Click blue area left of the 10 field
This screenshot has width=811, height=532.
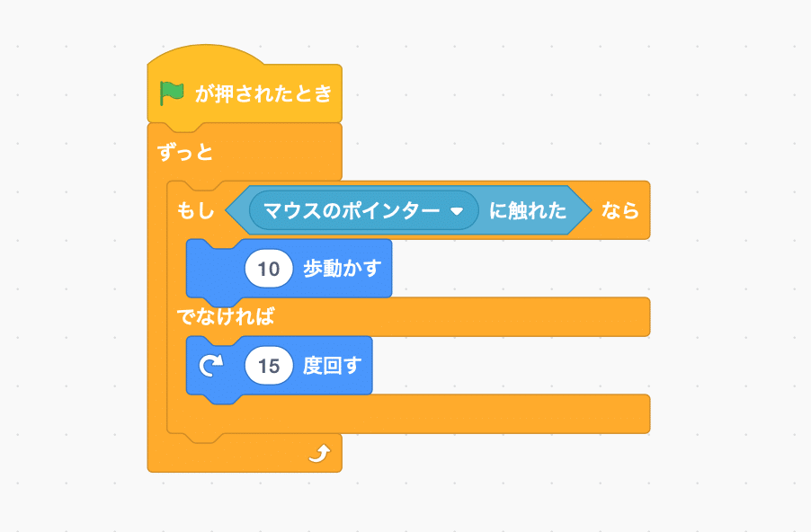[x=216, y=269]
